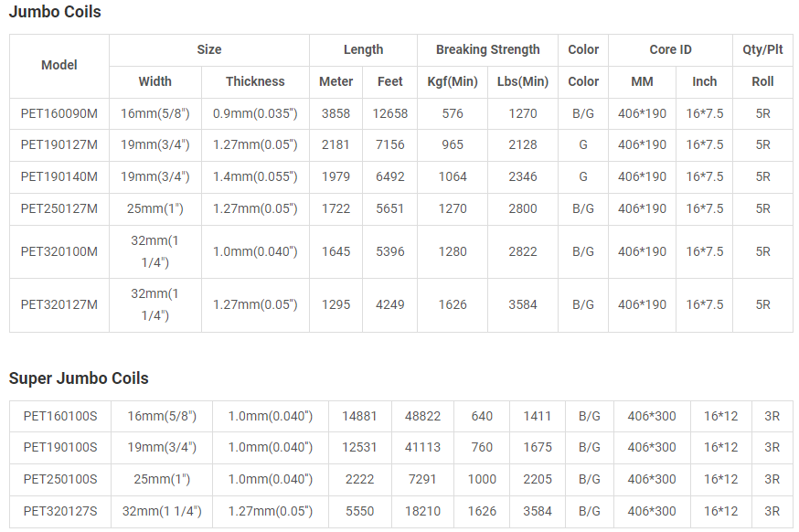799x532 pixels.
Task: Select the PET320127S model cell
Action: [x=60, y=511]
